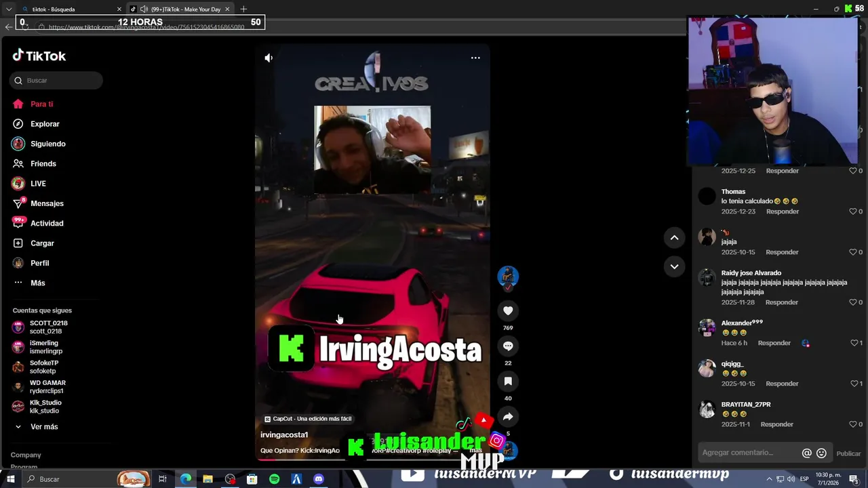Expand the Más menu
Screen dimensions: 868x488
[x=37, y=283]
